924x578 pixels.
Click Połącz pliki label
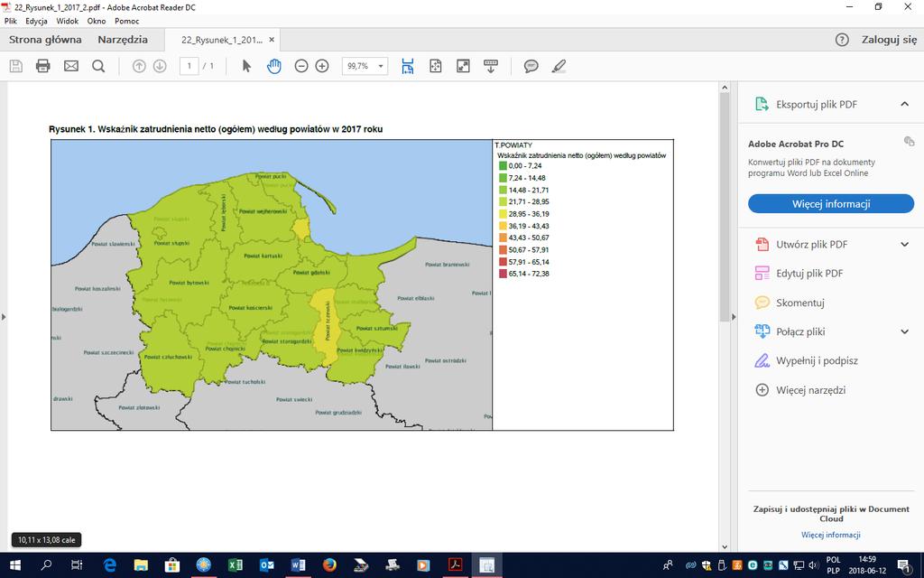(x=800, y=331)
